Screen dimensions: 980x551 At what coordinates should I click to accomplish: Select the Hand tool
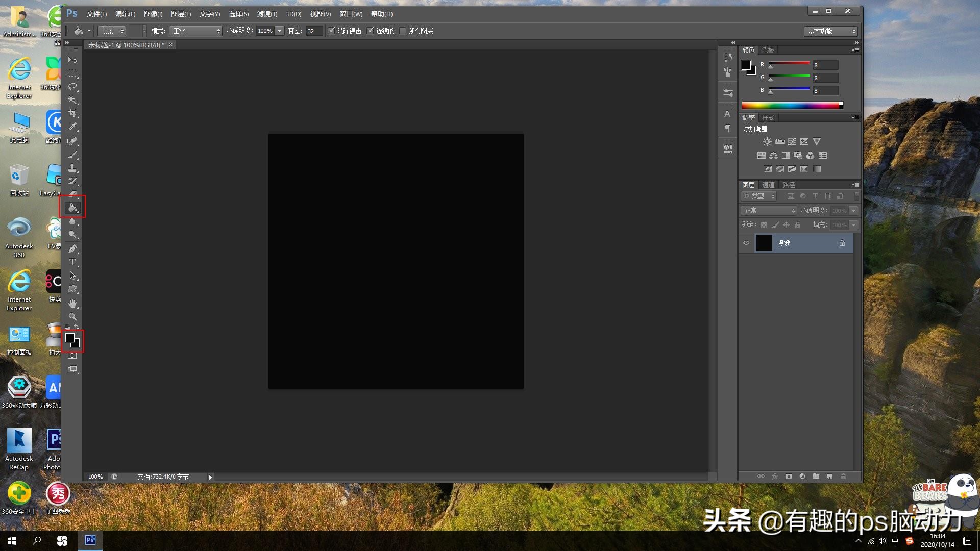(x=72, y=304)
